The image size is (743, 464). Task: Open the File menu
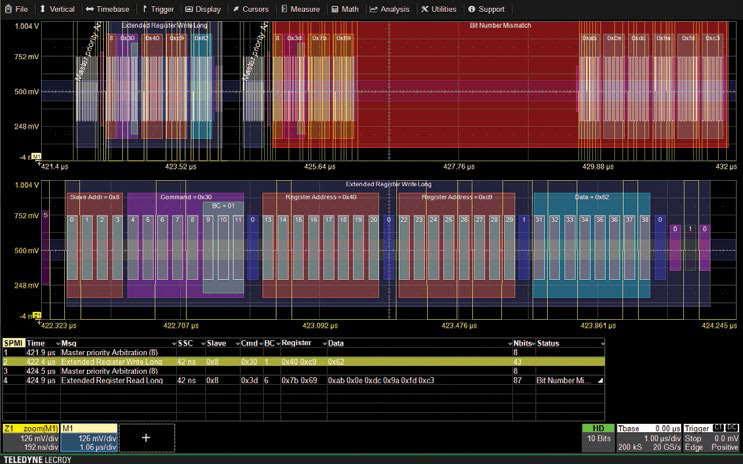[x=17, y=9]
